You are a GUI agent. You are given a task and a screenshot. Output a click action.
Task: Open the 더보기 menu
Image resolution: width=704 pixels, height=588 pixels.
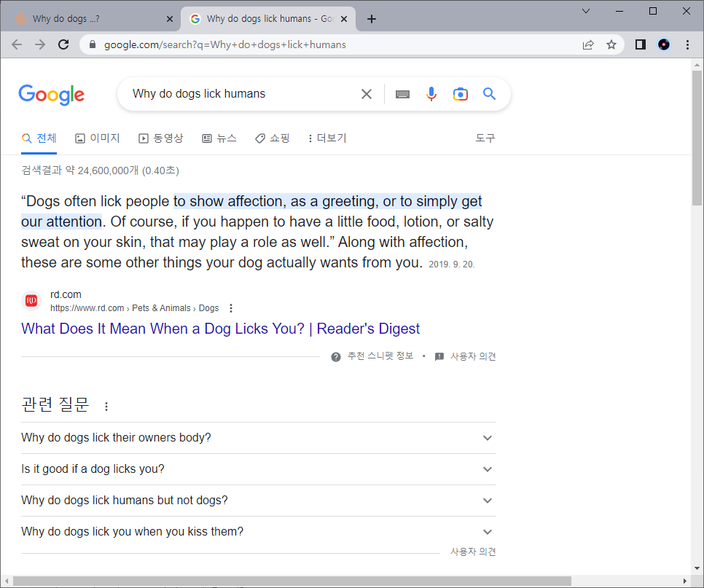[327, 138]
